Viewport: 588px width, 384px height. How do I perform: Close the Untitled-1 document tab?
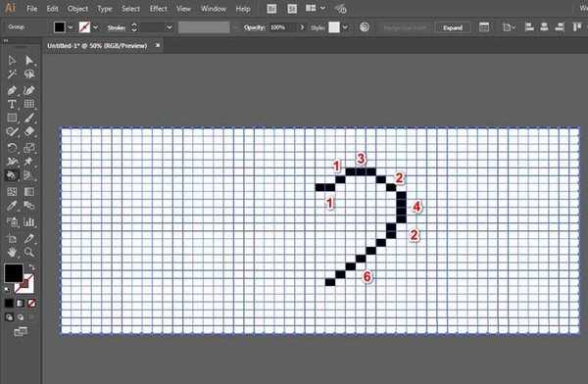[158, 45]
